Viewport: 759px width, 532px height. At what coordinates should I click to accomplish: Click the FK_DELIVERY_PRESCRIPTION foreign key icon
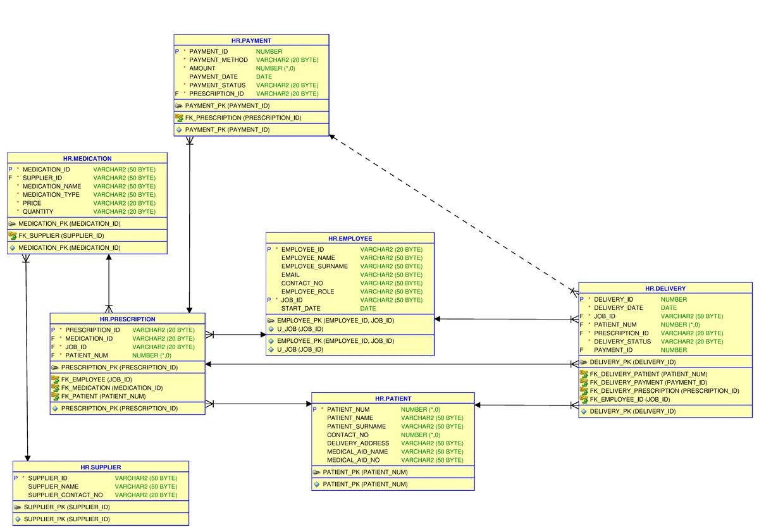[584, 391]
